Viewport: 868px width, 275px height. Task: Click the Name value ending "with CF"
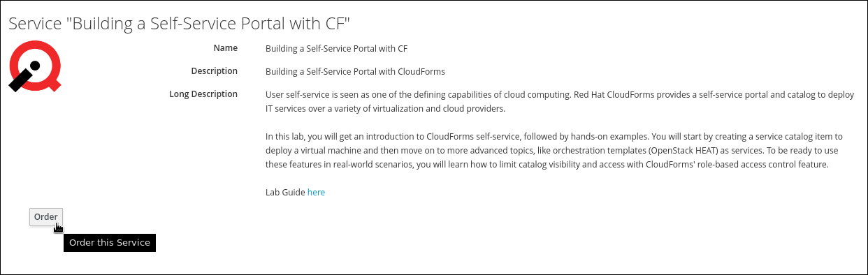[x=336, y=49]
